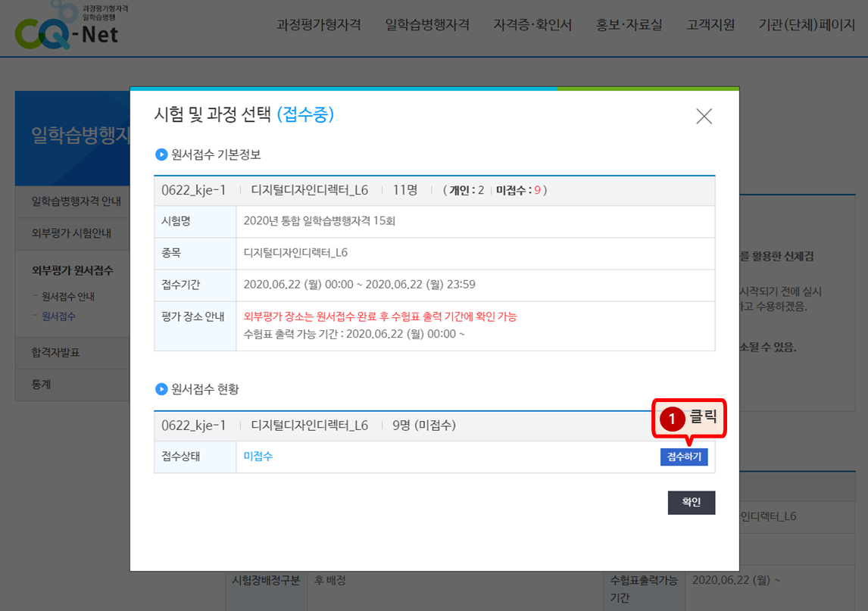Open the 기관(단체)페이지 menu
This screenshot has height=611, width=868.
coord(807,25)
